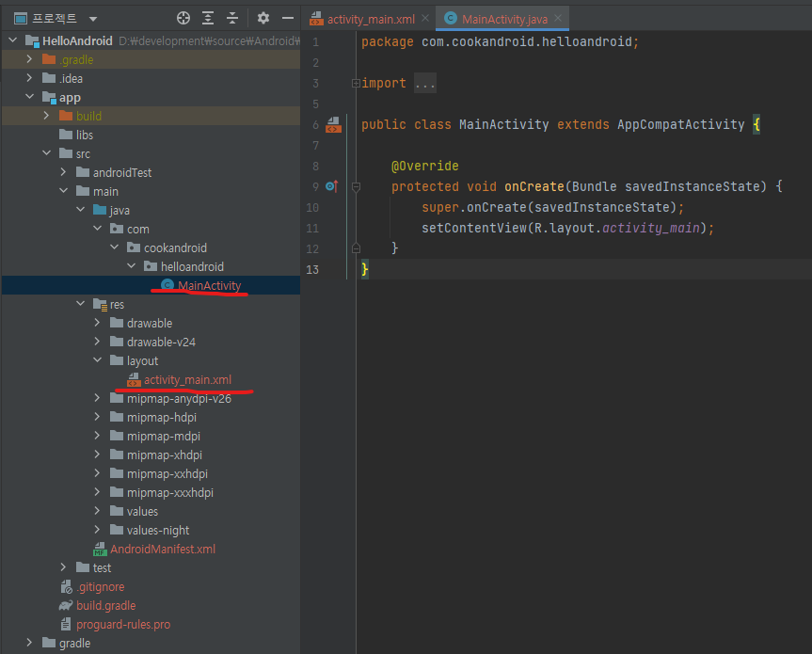Collapse the res folder
Screen dimensions: 812x654
[80, 304]
